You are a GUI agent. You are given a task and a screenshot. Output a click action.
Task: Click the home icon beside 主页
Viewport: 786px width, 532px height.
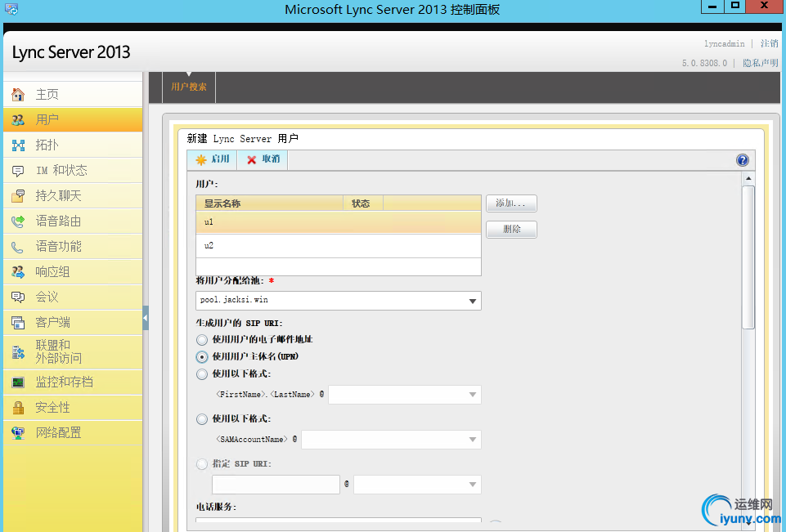(x=18, y=94)
